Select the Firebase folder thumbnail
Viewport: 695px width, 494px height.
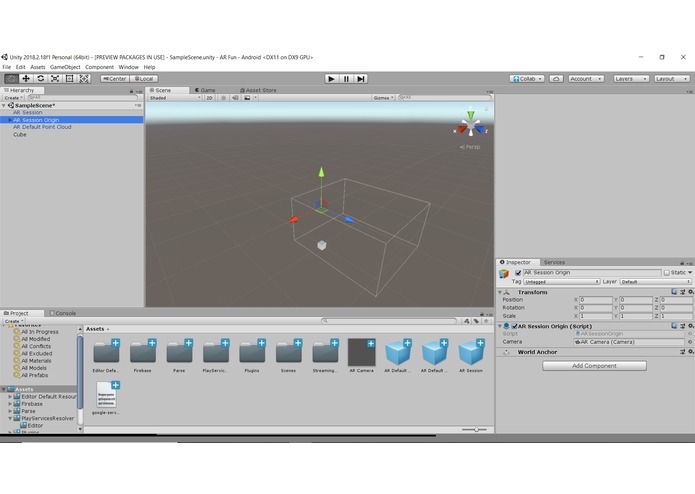point(143,353)
